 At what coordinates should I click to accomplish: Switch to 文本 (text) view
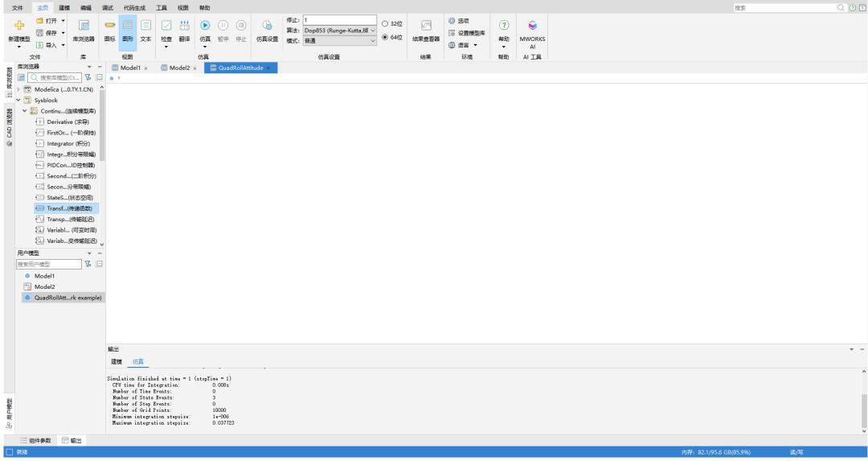click(145, 31)
